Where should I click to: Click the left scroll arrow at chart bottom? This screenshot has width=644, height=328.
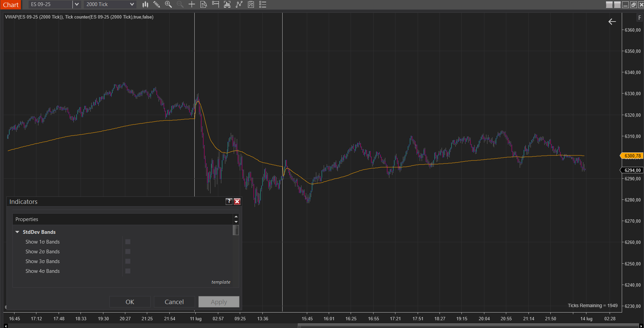tap(5, 326)
